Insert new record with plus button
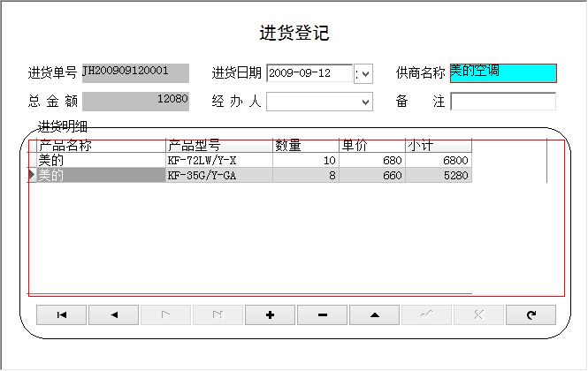The height and width of the screenshot is (371, 588). pos(270,314)
